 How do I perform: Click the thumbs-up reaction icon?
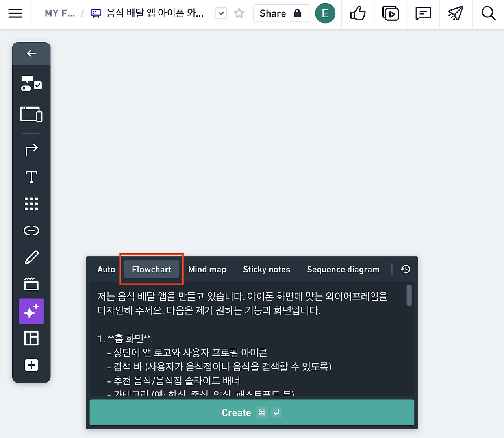pos(358,14)
